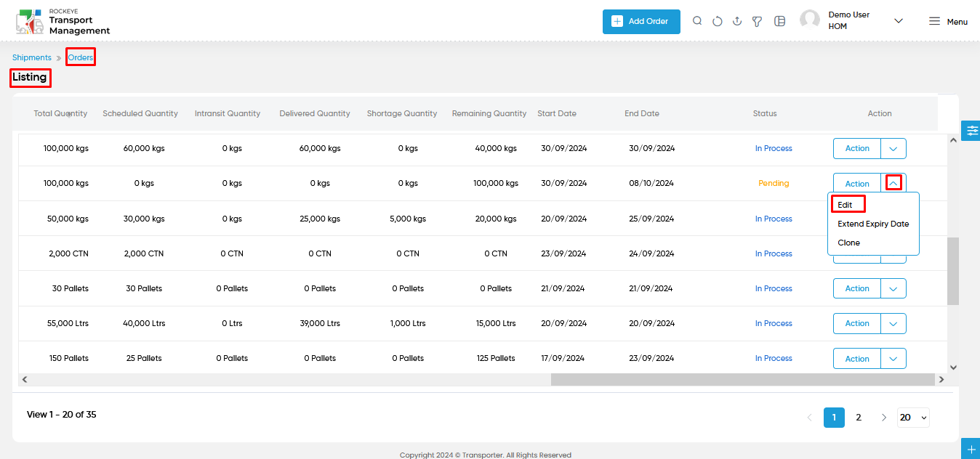The width and height of the screenshot is (980, 459).
Task: Click Action button on the Pending row
Action: 857,184
